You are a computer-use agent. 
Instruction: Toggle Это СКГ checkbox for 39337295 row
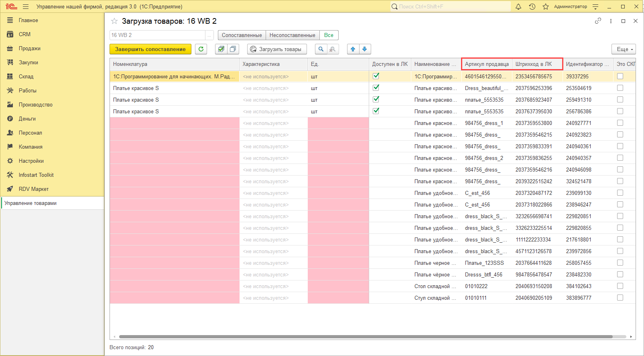620,76
